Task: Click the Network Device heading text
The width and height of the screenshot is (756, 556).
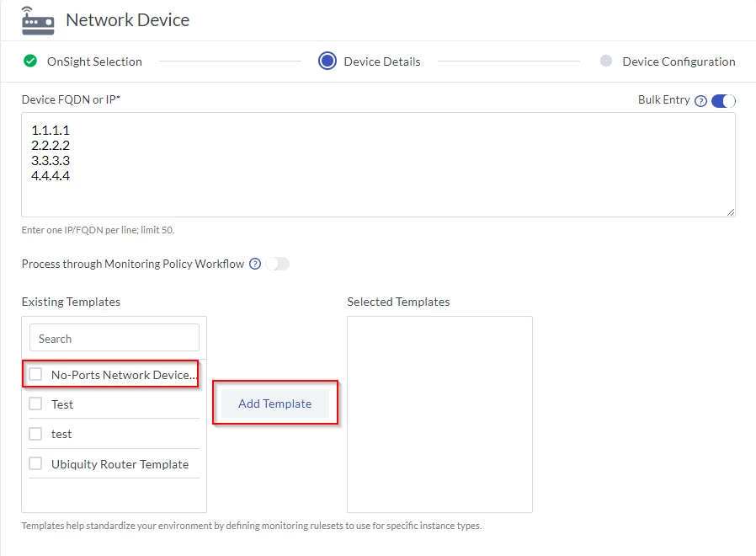Action: click(x=128, y=19)
